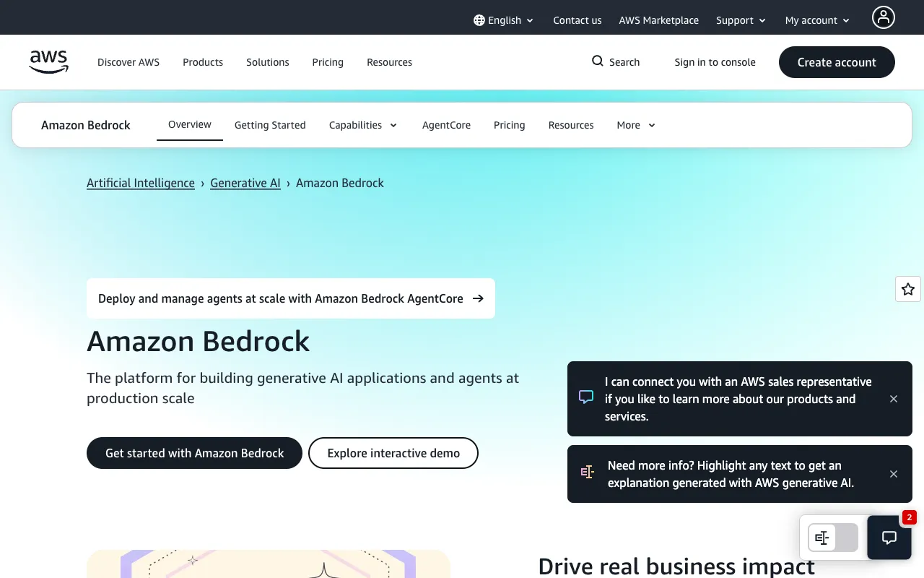924x578 pixels.
Task: Click the arrow on the AgentCore banner
Action: click(478, 298)
